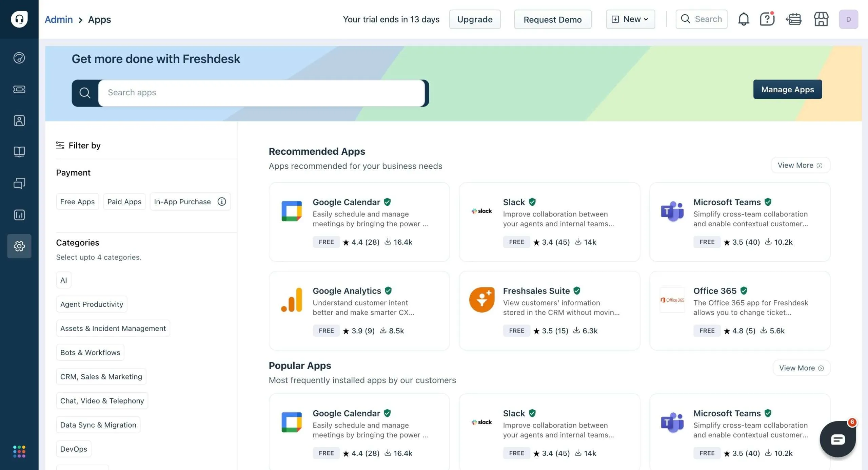Open the Freshworks app switcher dots
Screen dimensions: 868x470
click(x=19, y=451)
